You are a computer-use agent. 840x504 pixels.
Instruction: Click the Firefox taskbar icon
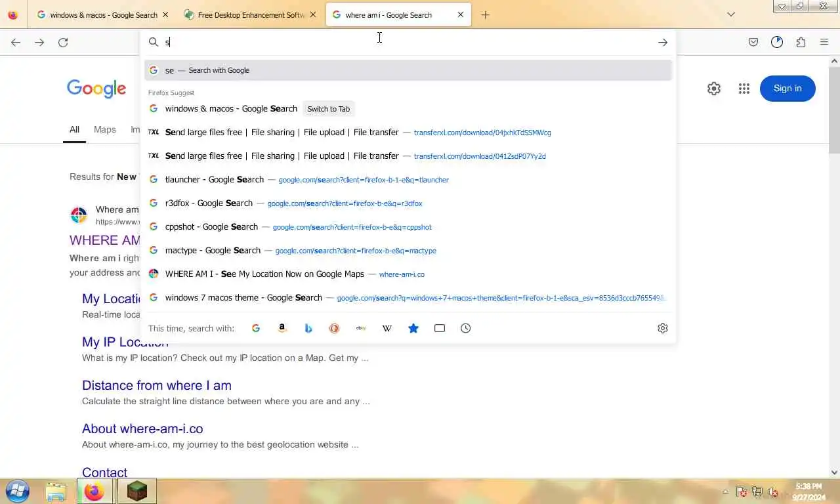(94, 491)
